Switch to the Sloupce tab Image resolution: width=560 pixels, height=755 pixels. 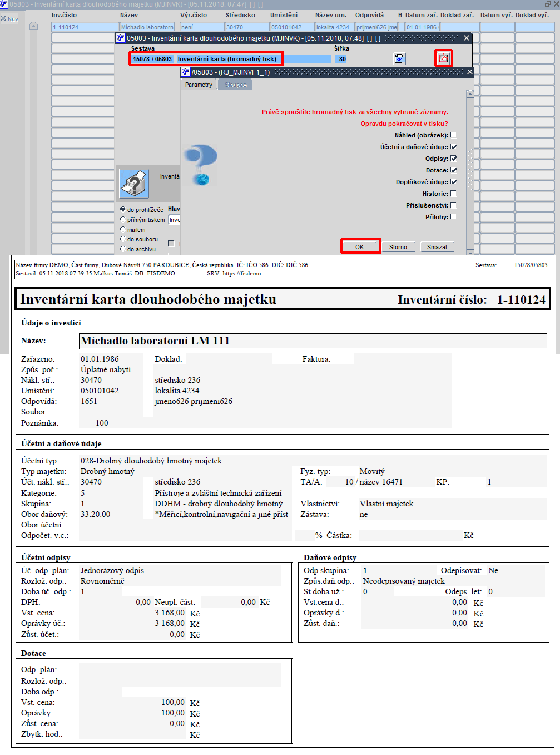[x=236, y=85]
